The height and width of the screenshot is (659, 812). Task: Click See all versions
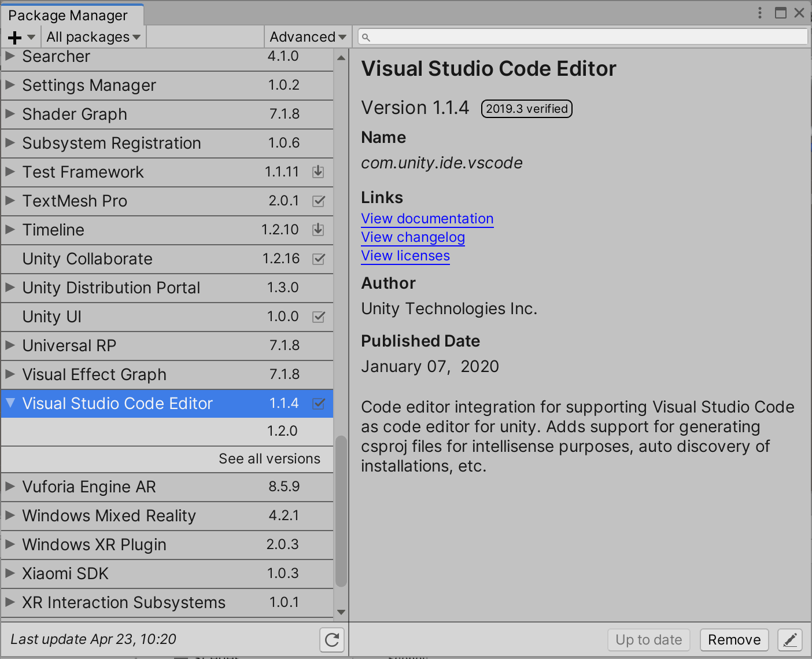click(270, 459)
